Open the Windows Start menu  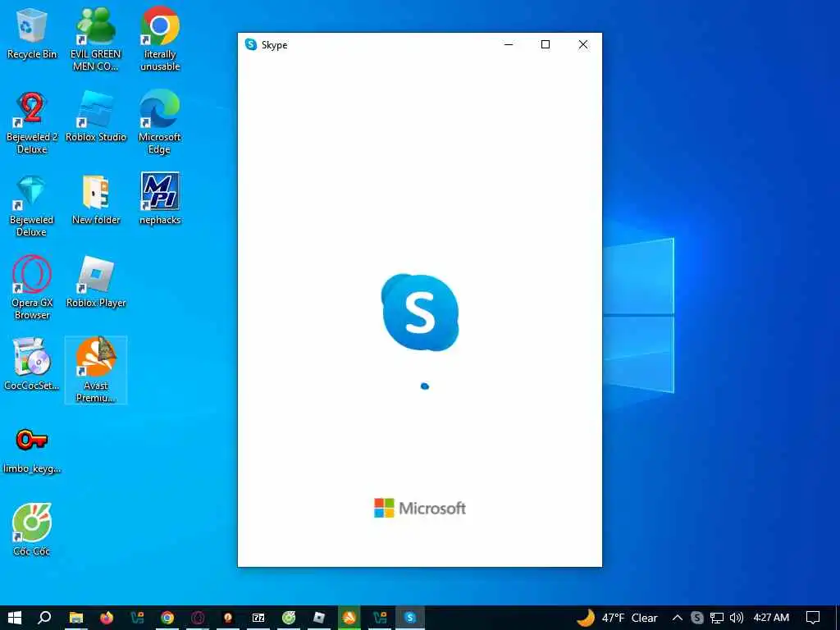click(x=15, y=618)
